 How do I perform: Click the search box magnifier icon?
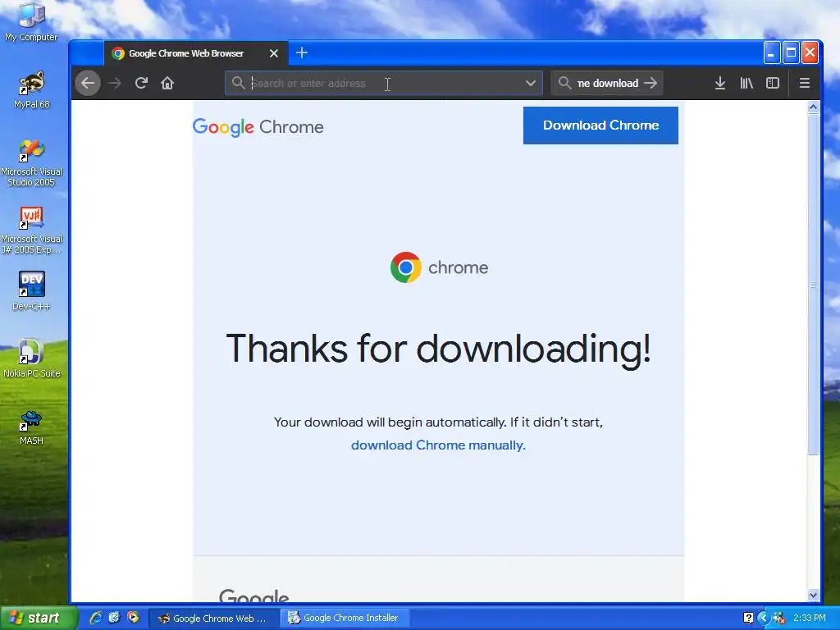[x=564, y=83]
